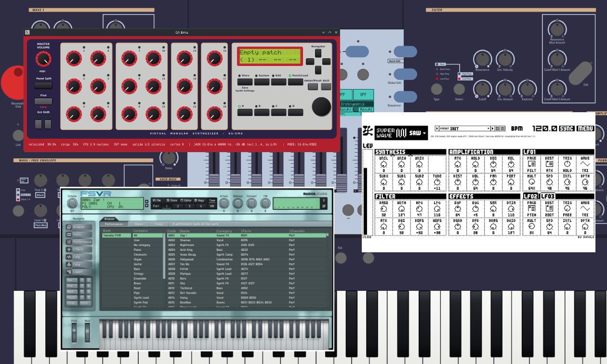Click the Pitch wheel in FSVR
The image size is (607, 364).
coord(74,334)
